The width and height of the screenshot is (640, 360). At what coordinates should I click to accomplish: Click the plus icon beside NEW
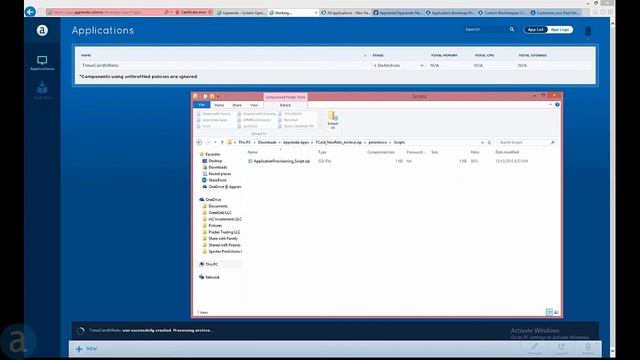click(x=79, y=349)
